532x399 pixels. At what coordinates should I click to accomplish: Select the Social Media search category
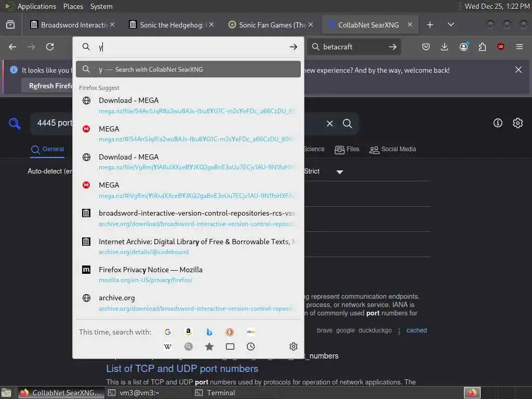tap(393, 149)
